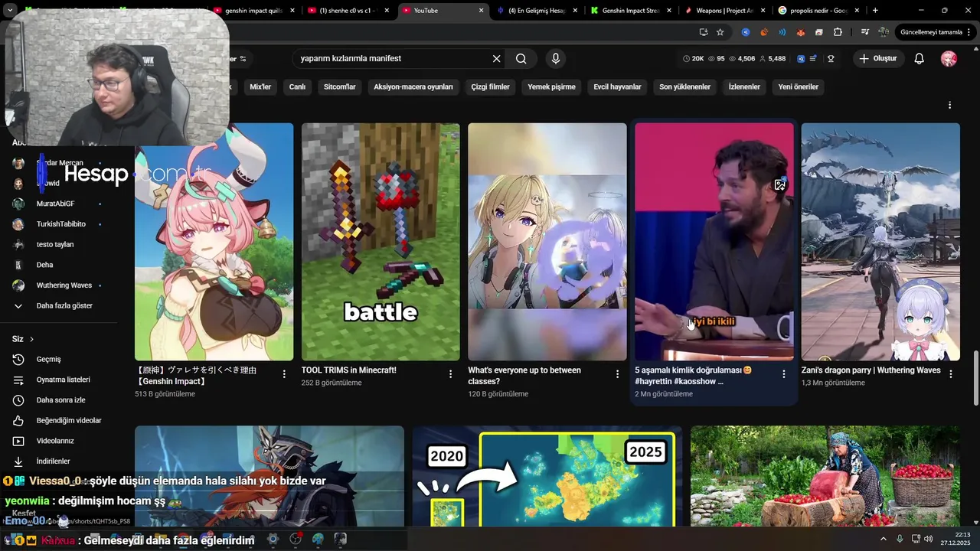Select the İzlenenler chip
Viewport: 980px width, 551px height.
[x=744, y=86]
